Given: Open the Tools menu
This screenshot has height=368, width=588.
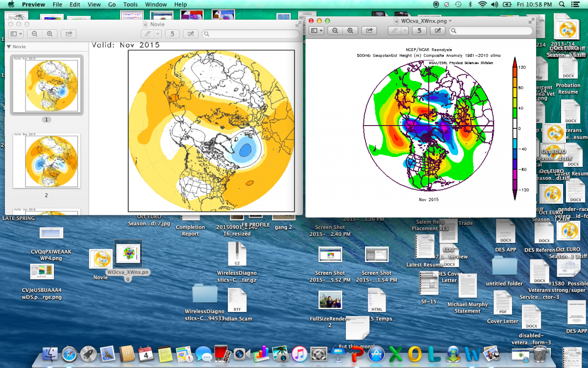Looking at the screenshot, I should 130,4.
